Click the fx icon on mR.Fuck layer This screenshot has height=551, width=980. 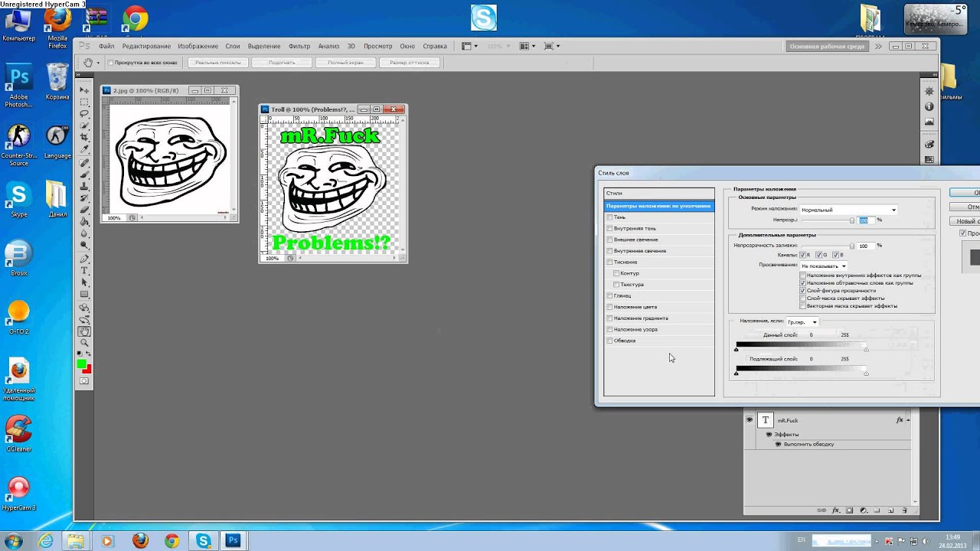[900, 420]
